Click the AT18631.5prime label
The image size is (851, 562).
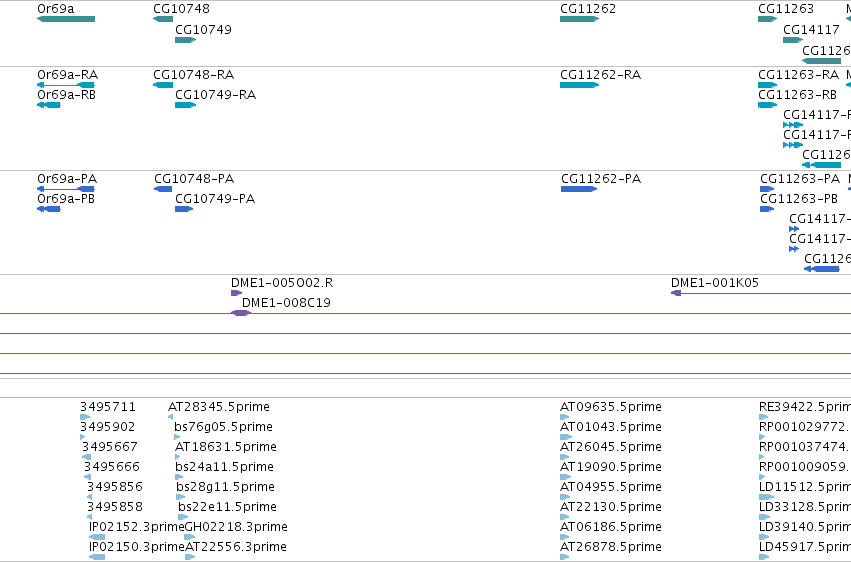click(x=226, y=447)
